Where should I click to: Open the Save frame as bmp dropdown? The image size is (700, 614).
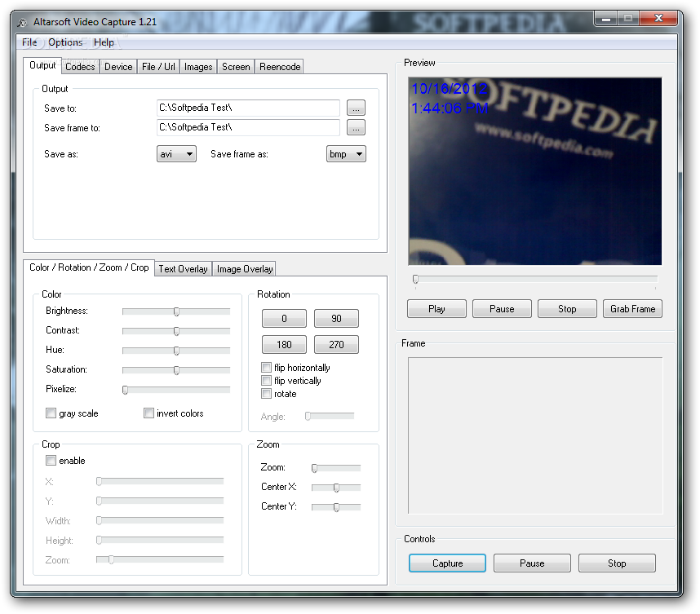tap(346, 154)
